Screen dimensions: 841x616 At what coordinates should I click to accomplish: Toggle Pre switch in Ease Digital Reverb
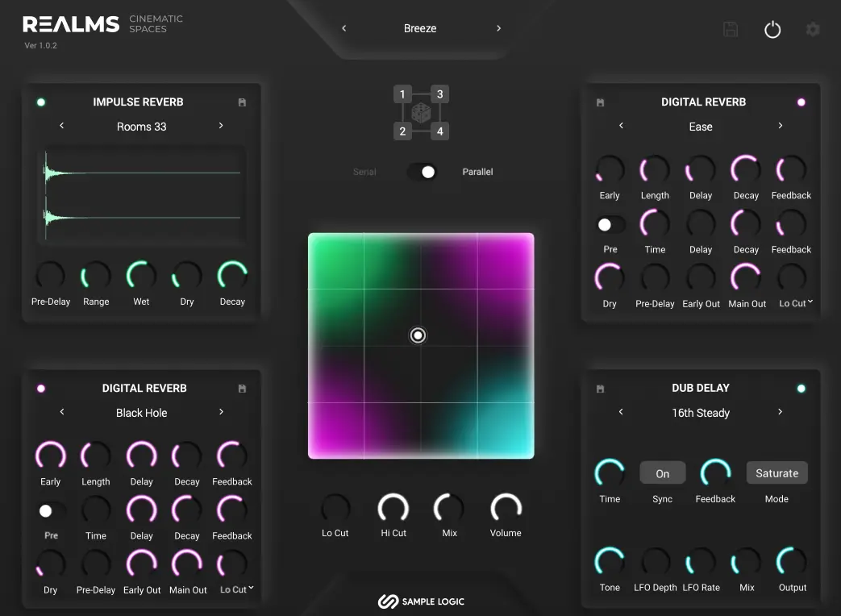click(610, 225)
